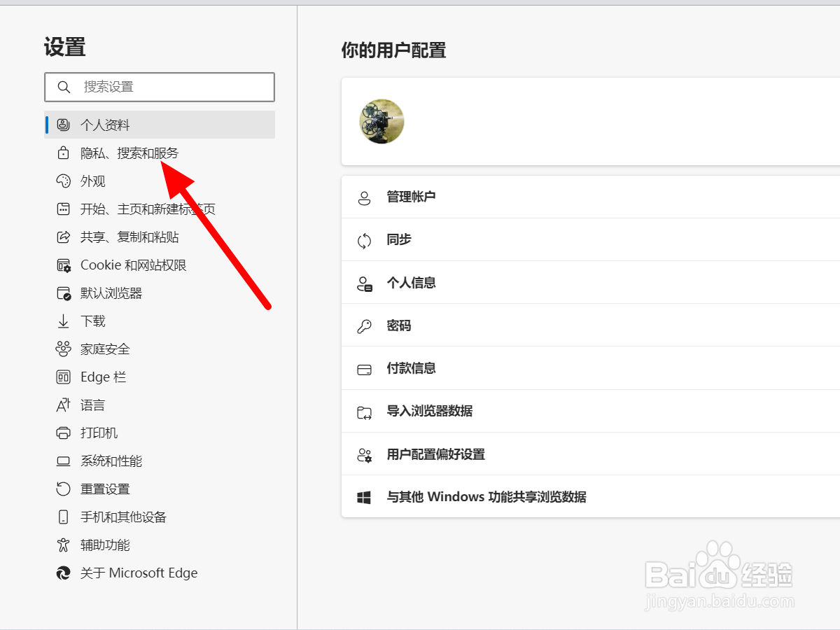Image resolution: width=840 pixels, height=630 pixels.
Task: Click the icon next to 开始、主页和新建标签页
Action: (63, 209)
